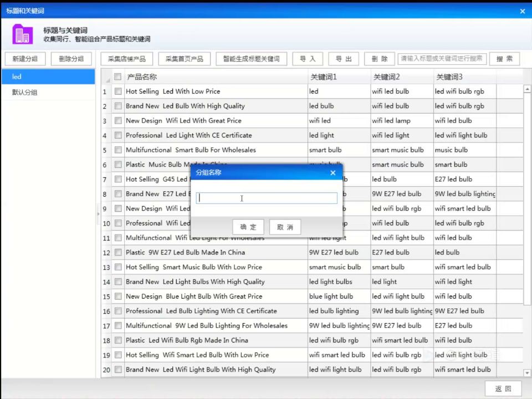Click the 采集店铺产品 toolbar button

(x=127, y=59)
